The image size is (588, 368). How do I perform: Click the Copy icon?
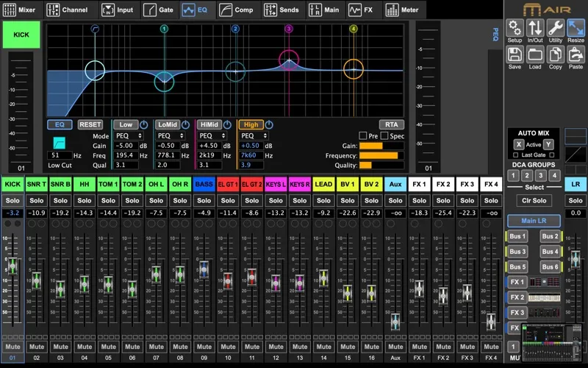tap(556, 54)
